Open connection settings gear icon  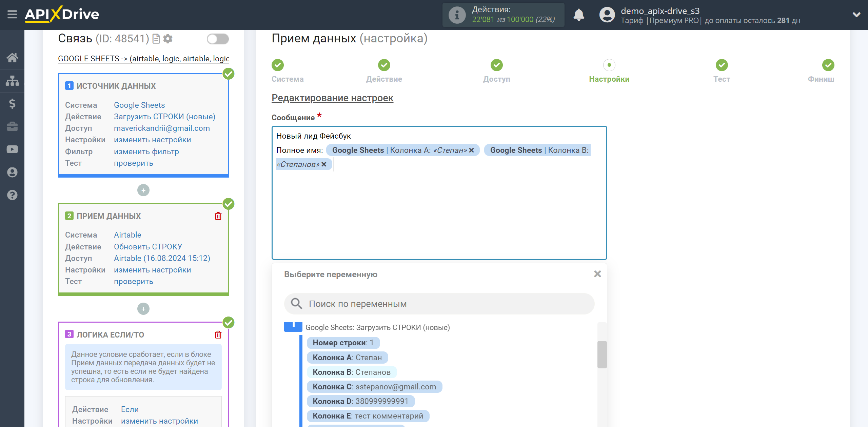pos(168,39)
